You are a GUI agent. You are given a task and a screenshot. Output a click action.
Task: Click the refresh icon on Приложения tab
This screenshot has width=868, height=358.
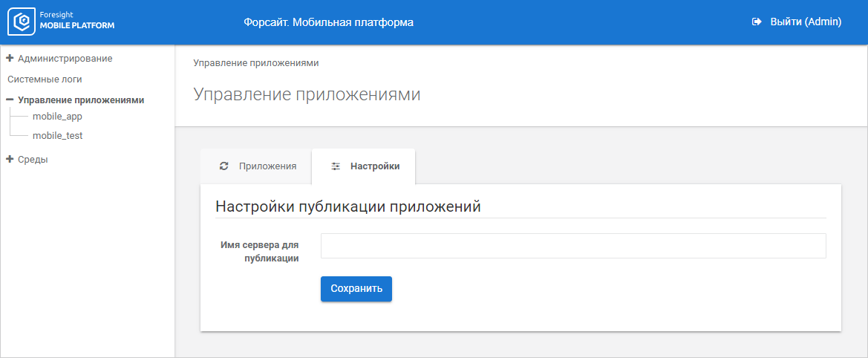(223, 166)
